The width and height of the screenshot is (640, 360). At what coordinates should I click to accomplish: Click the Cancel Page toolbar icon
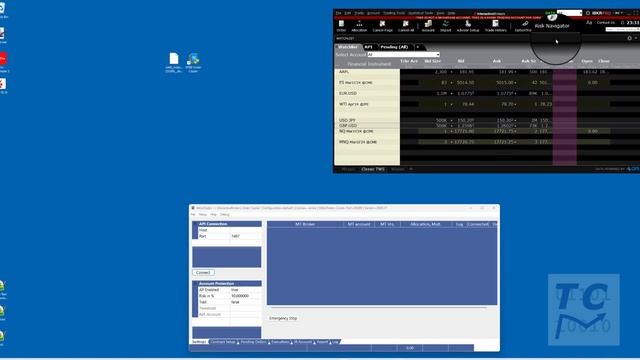(382, 27)
